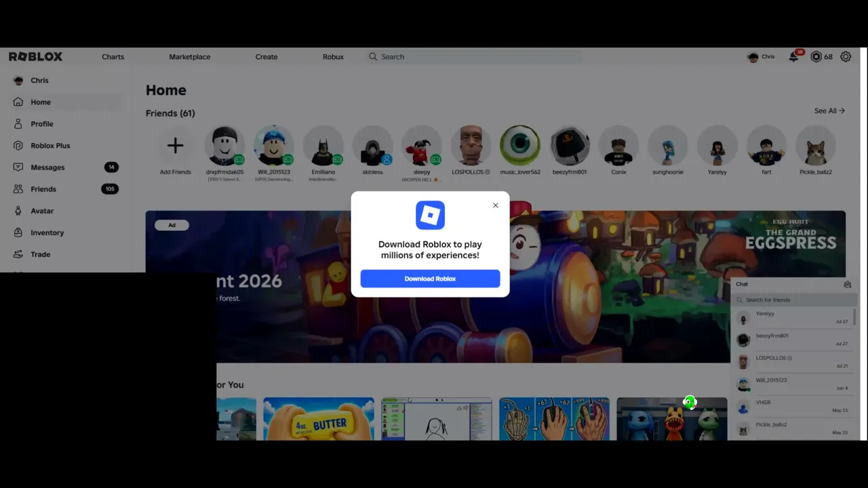Click the Messages icon in the sidebar
Viewport: 868px width, 488px height.
[18, 167]
